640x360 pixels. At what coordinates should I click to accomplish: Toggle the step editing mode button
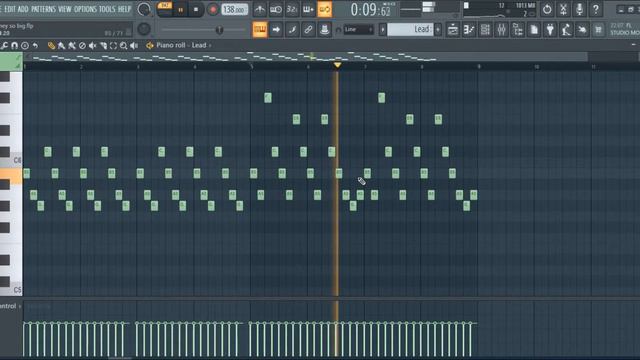pyautogui.click(x=308, y=9)
